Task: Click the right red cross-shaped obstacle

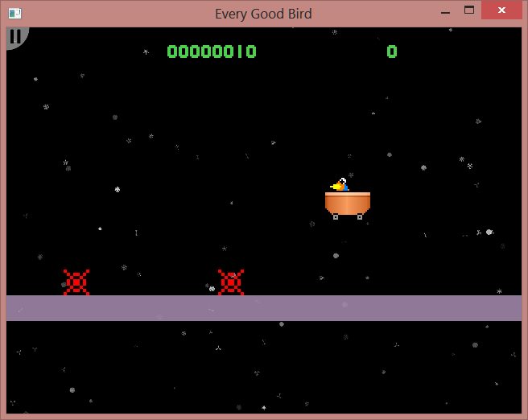Action: coord(231,282)
